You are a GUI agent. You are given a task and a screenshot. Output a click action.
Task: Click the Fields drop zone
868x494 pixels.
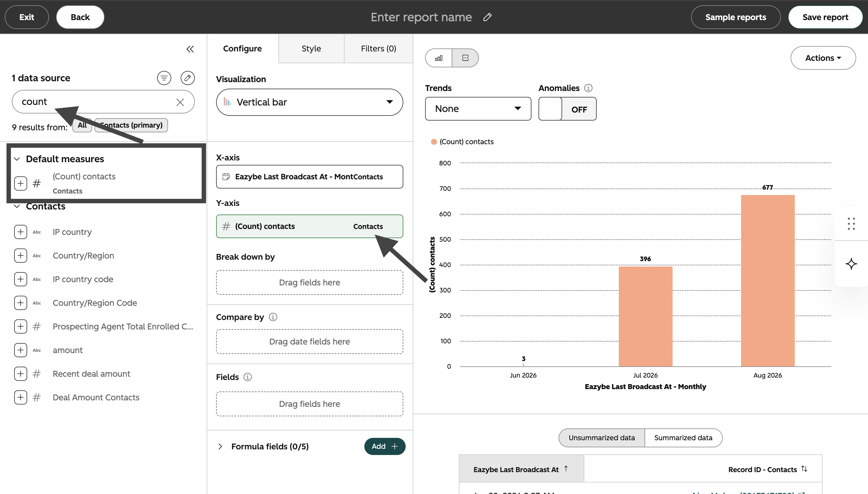point(309,404)
